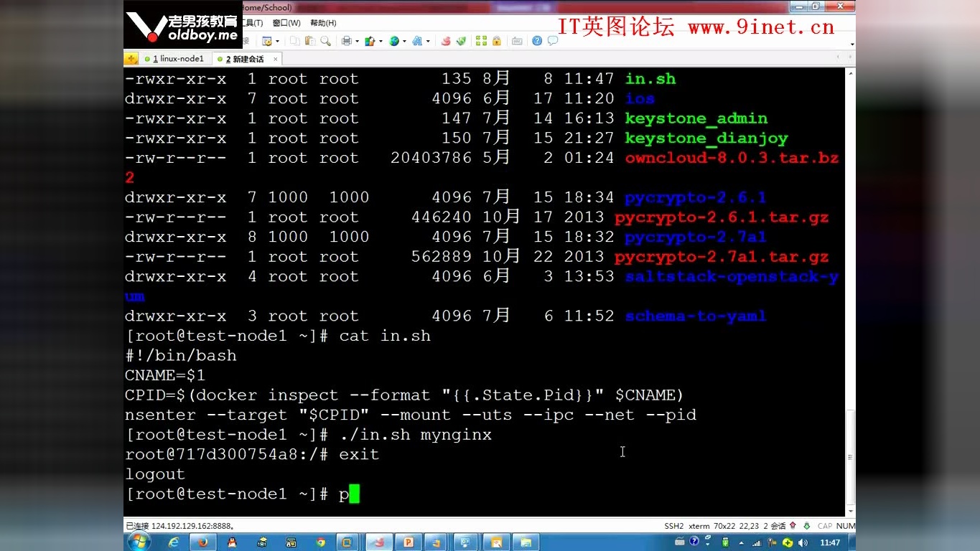Open the folder taskbar icon

point(526,542)
